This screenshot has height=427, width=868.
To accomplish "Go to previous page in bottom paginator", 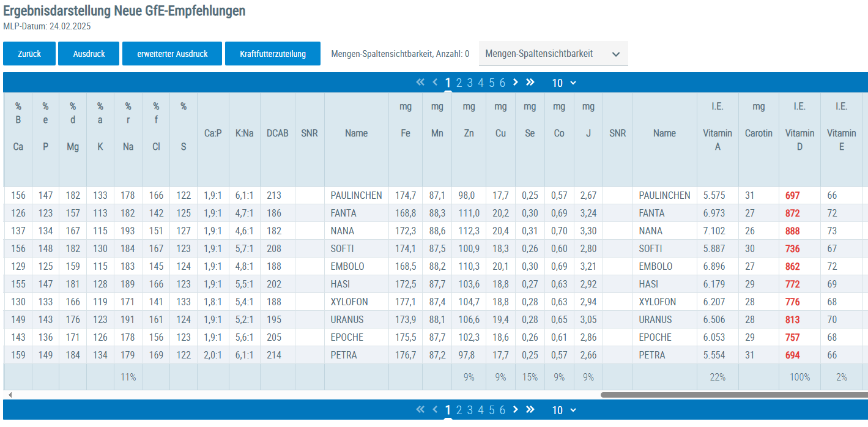I will pyautogui.click(x=435, y=410).
